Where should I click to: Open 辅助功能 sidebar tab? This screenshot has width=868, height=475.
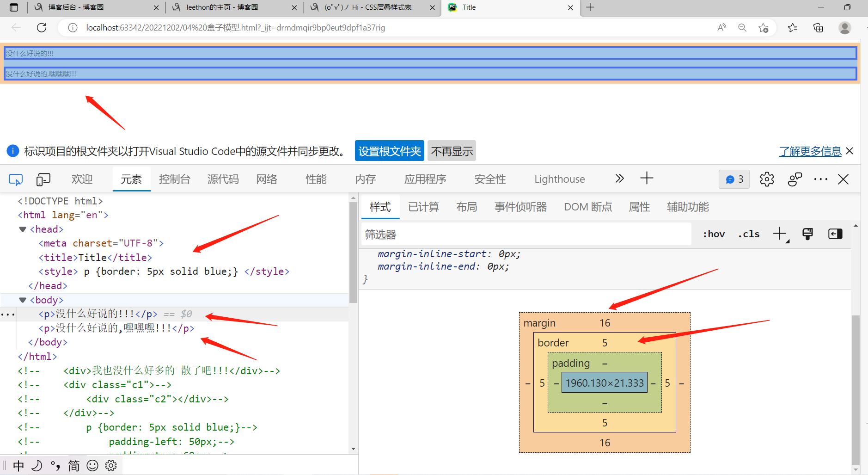(x=688, y=207)
